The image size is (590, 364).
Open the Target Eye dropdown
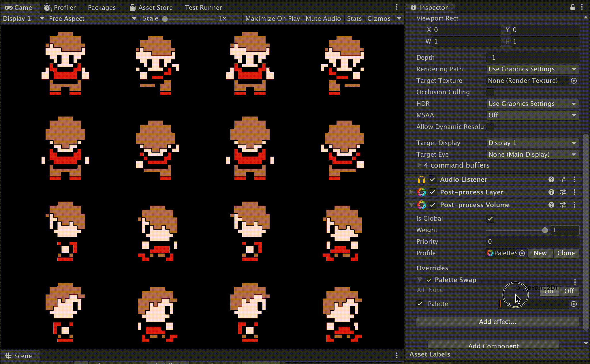532,155
